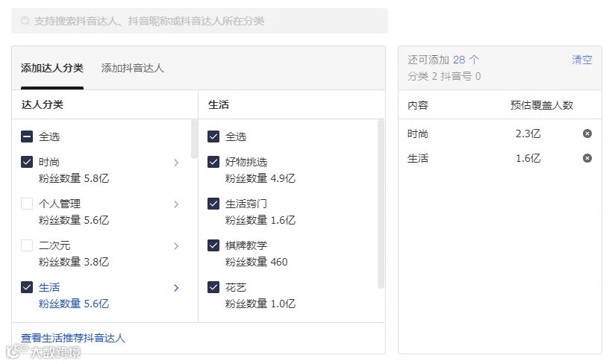Screen dimensions: 612x364
Task: Open 生活 subcategories via blue chevron
Action: click(176, 287)
